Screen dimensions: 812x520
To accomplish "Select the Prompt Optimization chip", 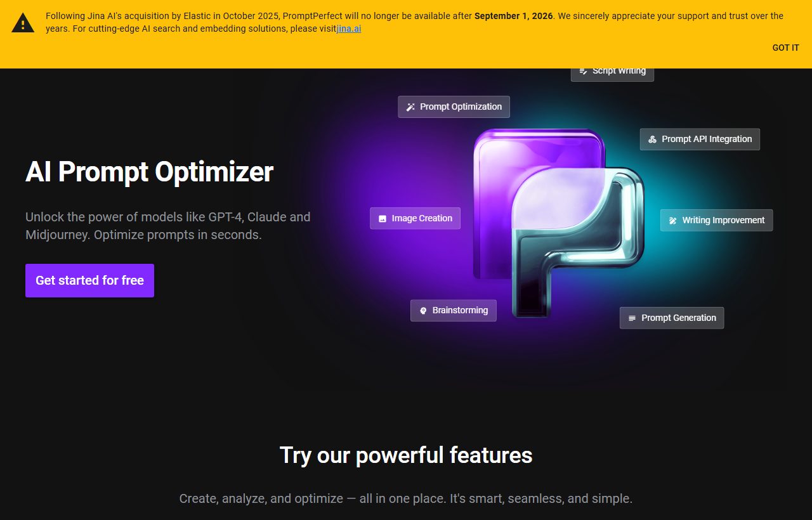I will click(x=454, y=107).
